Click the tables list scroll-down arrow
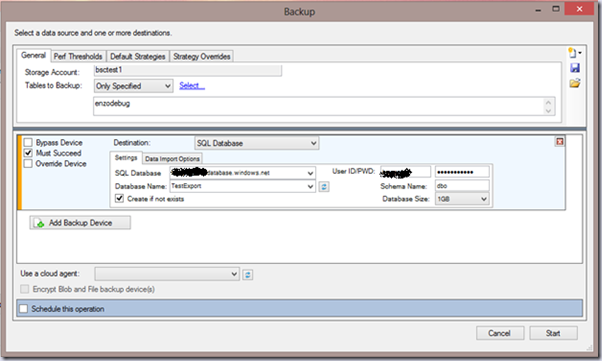 pos(548,111)
